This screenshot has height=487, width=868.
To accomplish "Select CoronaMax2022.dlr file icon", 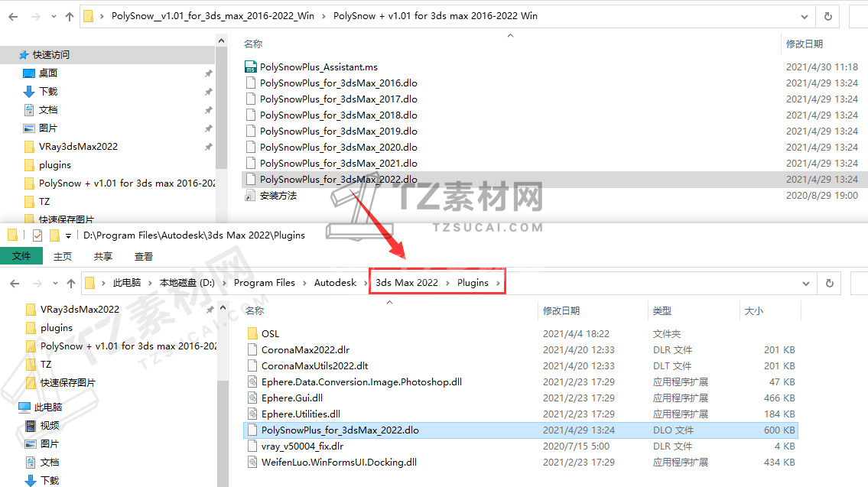I will tap(252, 349).
